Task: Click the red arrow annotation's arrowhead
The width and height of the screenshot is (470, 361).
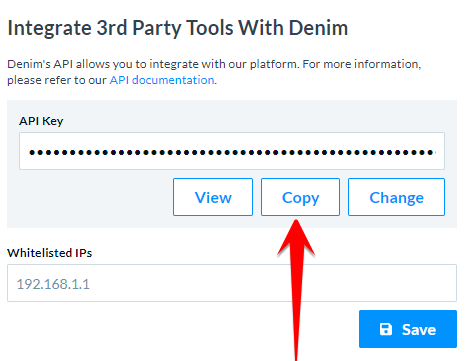Action: (x=296, y=237)
